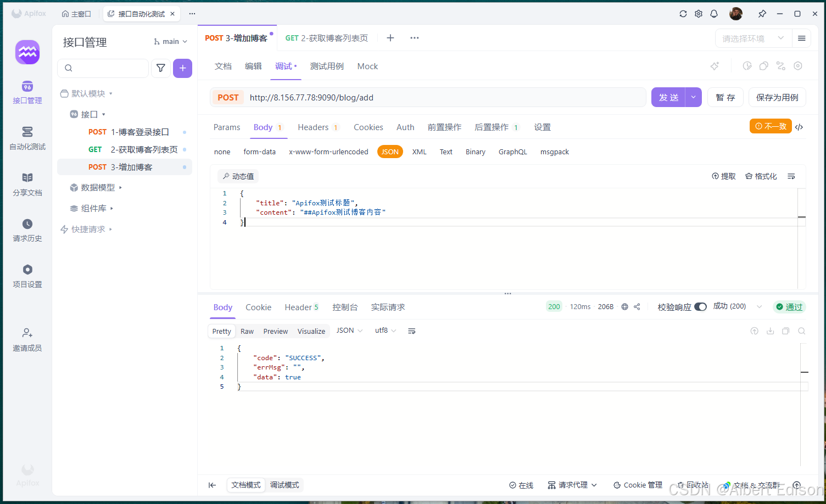Open the utf8 encoding dropdown

coord(386,331)
